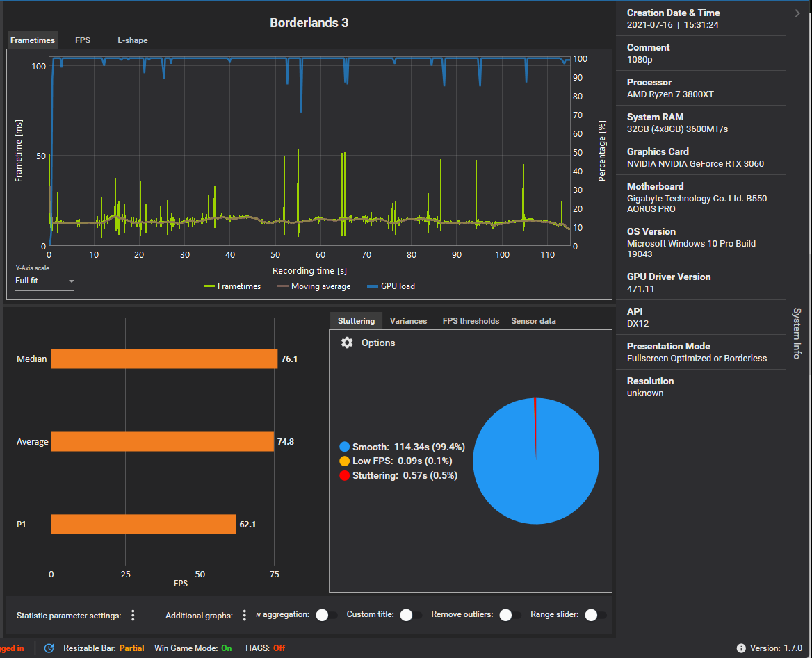Click Motherboard B550 AORUS PRO value
The image size is (812, 658).
[x=697, y=204]
